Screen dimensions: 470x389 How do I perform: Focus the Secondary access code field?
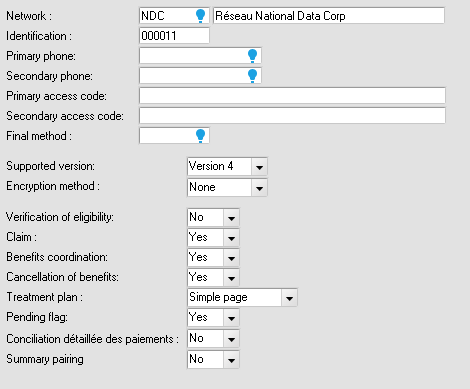pyautogui.click(x=292, y=116)
